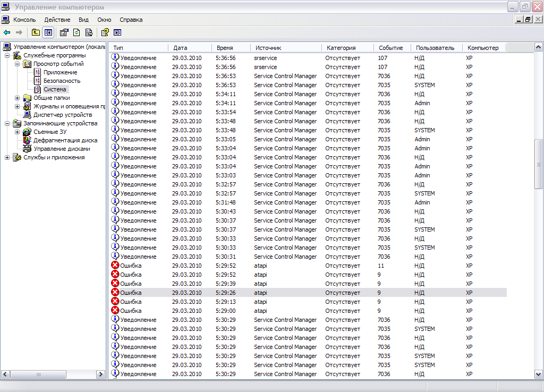
Task: Click the Up one level folder icon
Action: pyautogui.click(x=36, y=32)
